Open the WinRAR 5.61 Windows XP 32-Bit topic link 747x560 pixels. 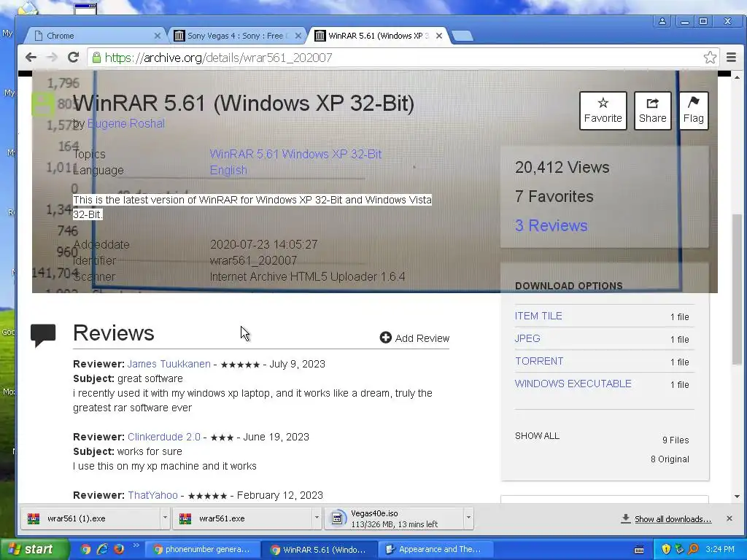(295, 155)
